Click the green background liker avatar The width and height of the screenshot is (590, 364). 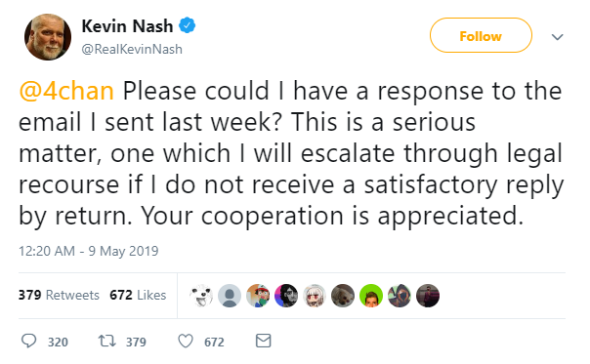point(371,295)
